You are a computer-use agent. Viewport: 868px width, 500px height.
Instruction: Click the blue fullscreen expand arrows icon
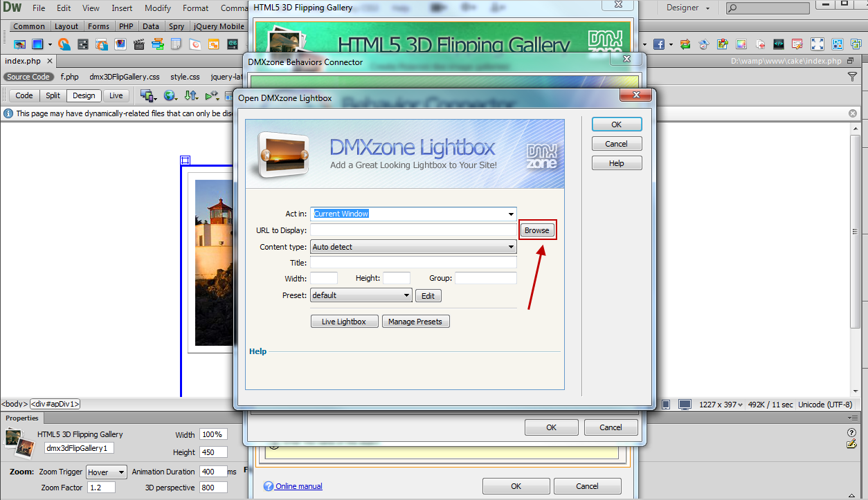(x=817, y=44)
